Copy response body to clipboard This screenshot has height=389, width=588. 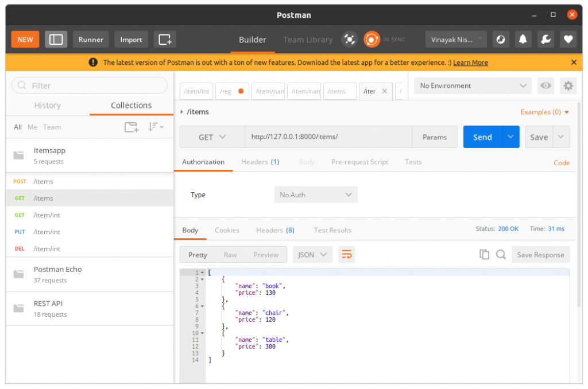click(x=484, y=255)
